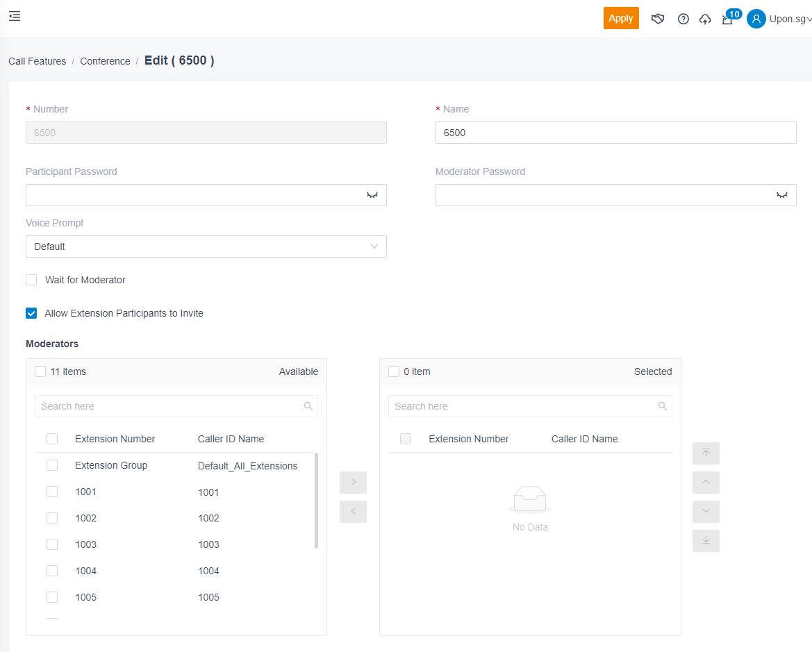
Task: Expand the Upon.sg account menu
Action: click(779, 19)
